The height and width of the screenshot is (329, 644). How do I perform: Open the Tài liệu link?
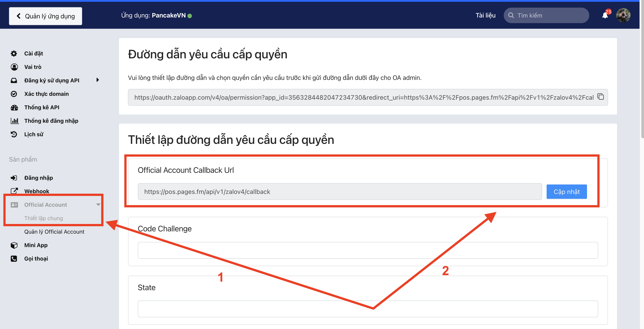[485, 15]
